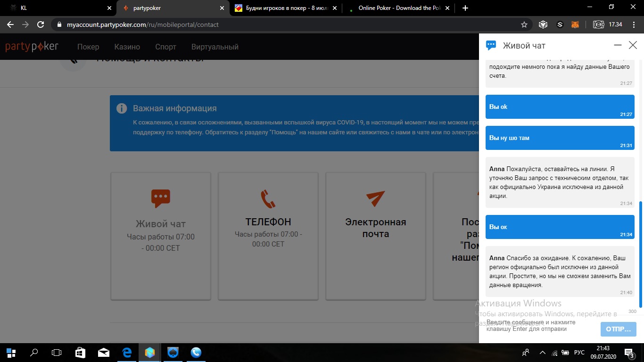This screenshot has height=362, width=644.
Task: Open the Казино menu item
Action: click(127, 47)
